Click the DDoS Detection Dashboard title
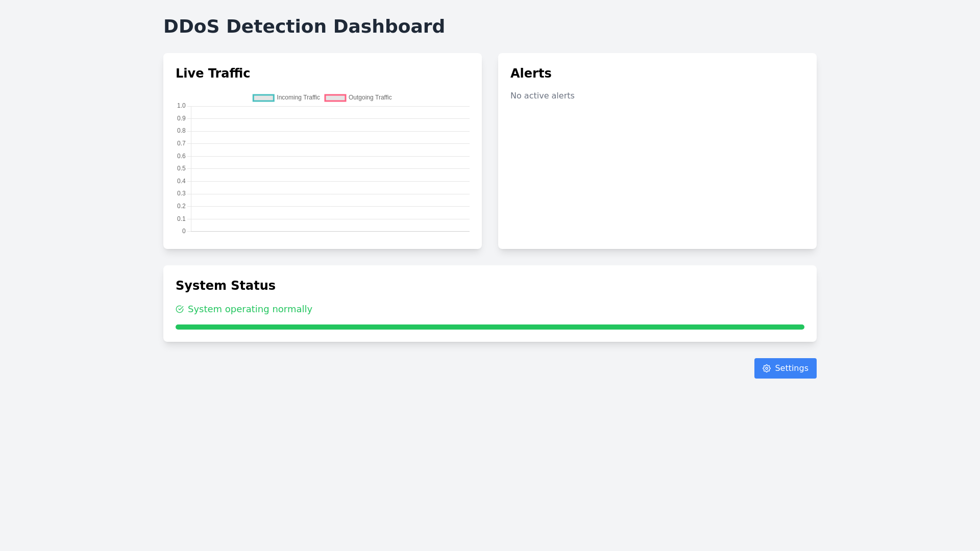980x551 pixels. 304,27
